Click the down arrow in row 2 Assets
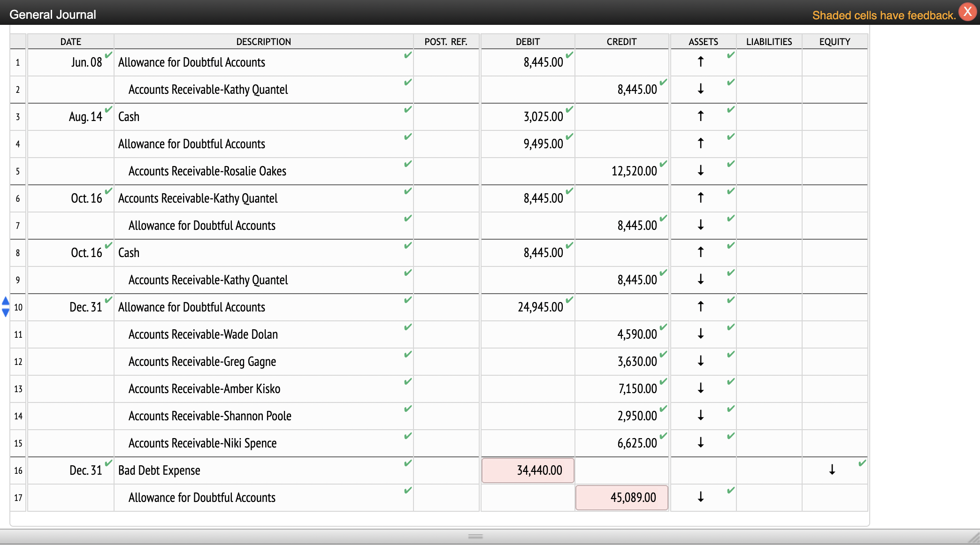 coord(700,89)
